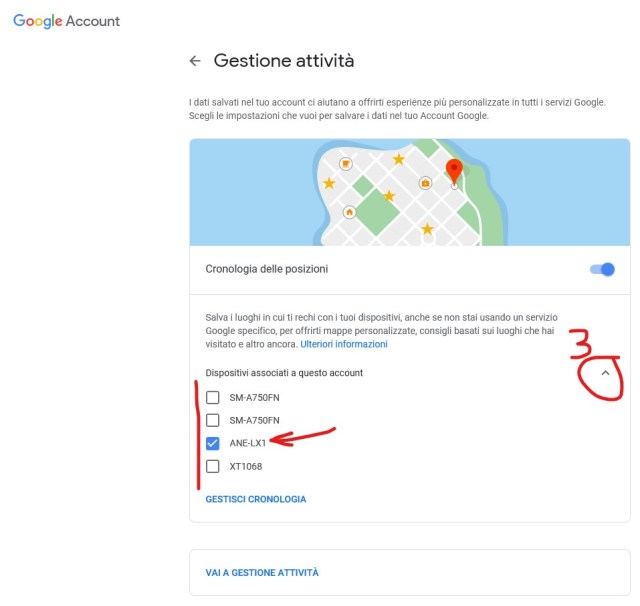Click the red location pin on map
640x606 pixels.
coord(454,170)
